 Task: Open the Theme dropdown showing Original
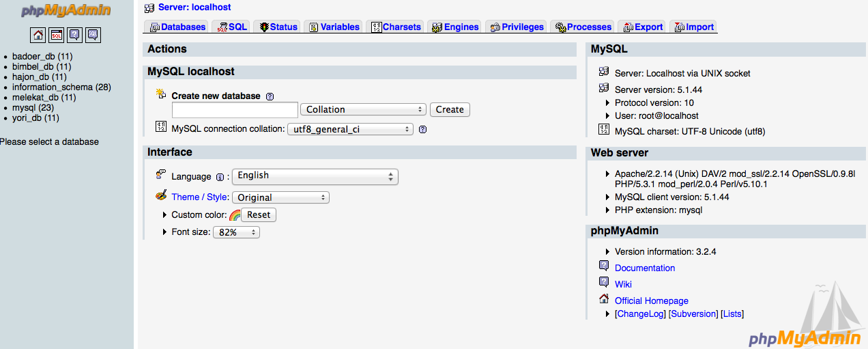pos(280,197)
